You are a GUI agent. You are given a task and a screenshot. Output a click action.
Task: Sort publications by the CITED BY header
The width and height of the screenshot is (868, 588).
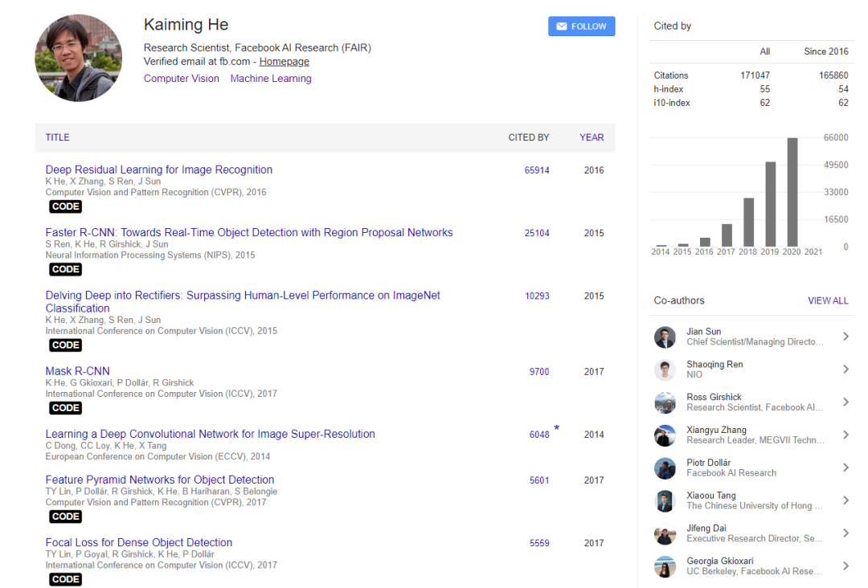(528, 137)
